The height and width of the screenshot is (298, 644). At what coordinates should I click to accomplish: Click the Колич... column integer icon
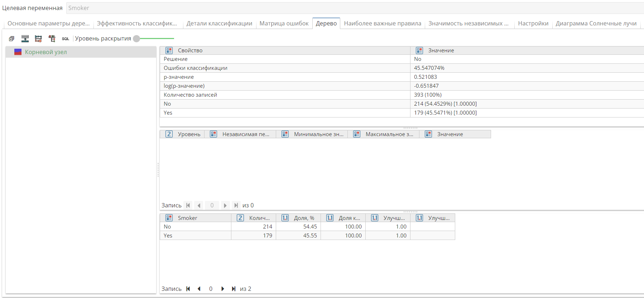(240, 218)
